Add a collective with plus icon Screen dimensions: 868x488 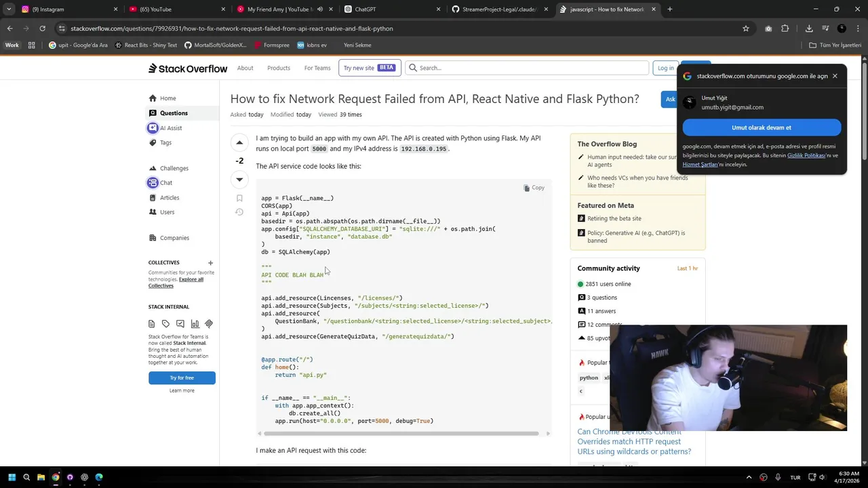[x=210, y=263]
